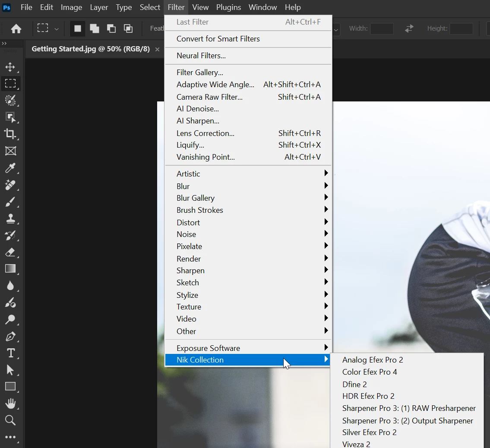Open the Window menu
The height and width of the screenshot is (448, 490).
tap(262, 7)
